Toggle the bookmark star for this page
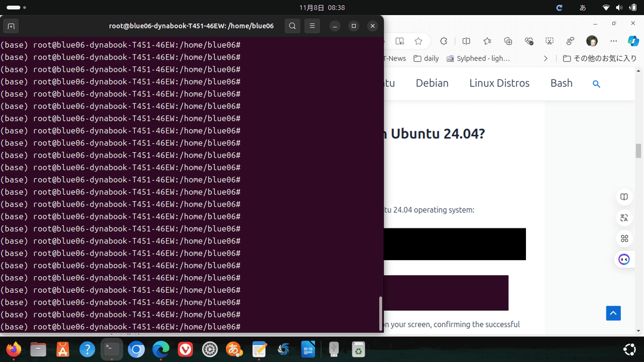The height and width of the screenshot is (362, 644). [418, 41]
